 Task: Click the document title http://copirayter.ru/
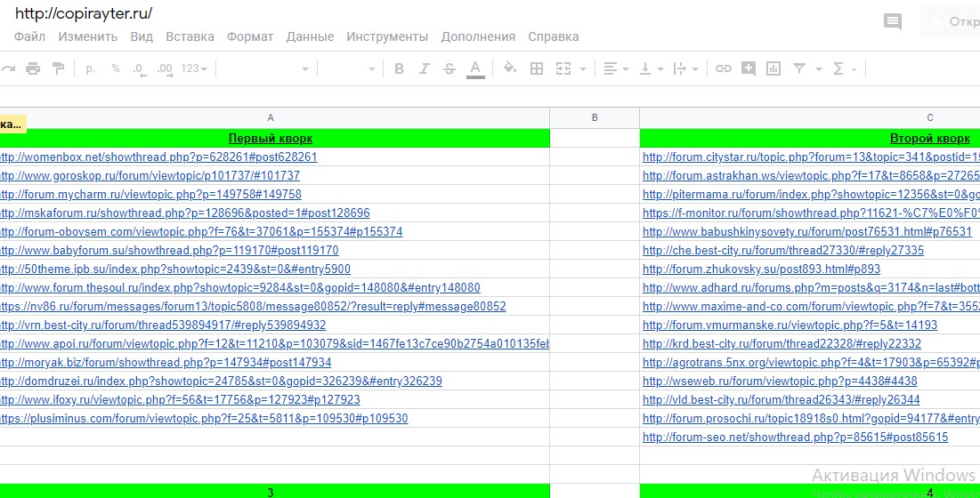tap(84, 13)
